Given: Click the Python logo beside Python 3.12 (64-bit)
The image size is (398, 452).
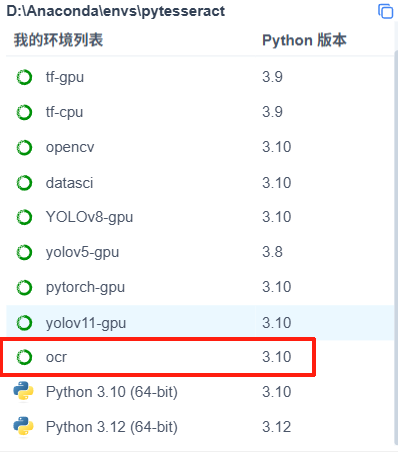Looking at the screenshot, I should point(23,426).
